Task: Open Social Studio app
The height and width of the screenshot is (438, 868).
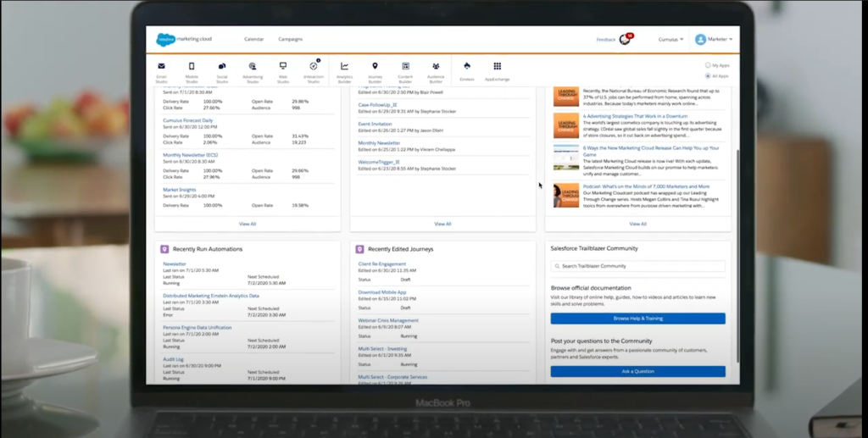Action: (x=222, y=72)
